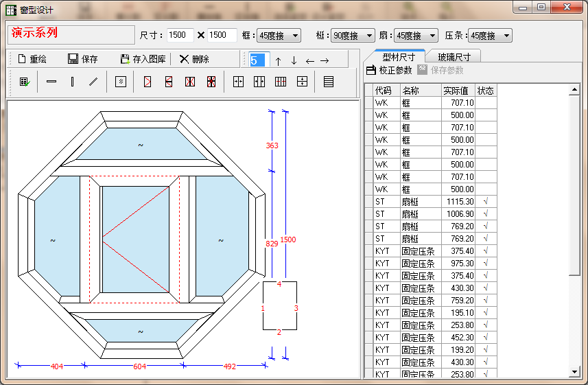Click the 保存 save button

[x=82, y=59]
